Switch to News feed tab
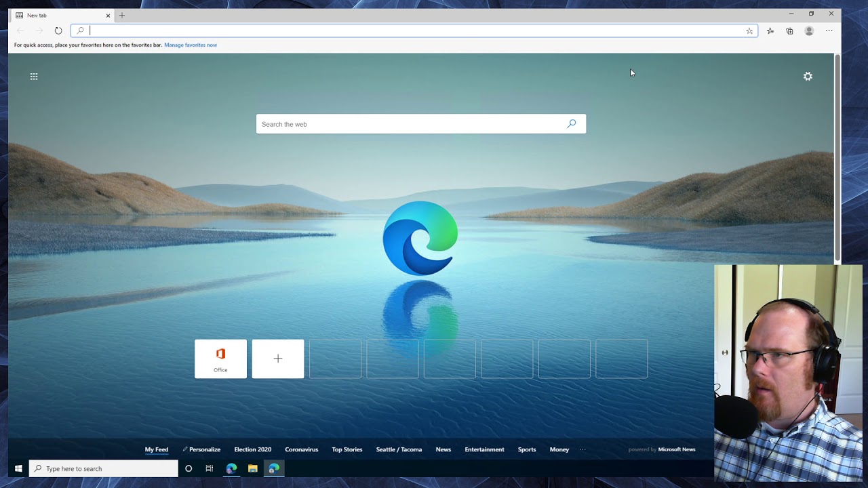The image size is (868, 488). pyautogui.click(x=443, y=449)
